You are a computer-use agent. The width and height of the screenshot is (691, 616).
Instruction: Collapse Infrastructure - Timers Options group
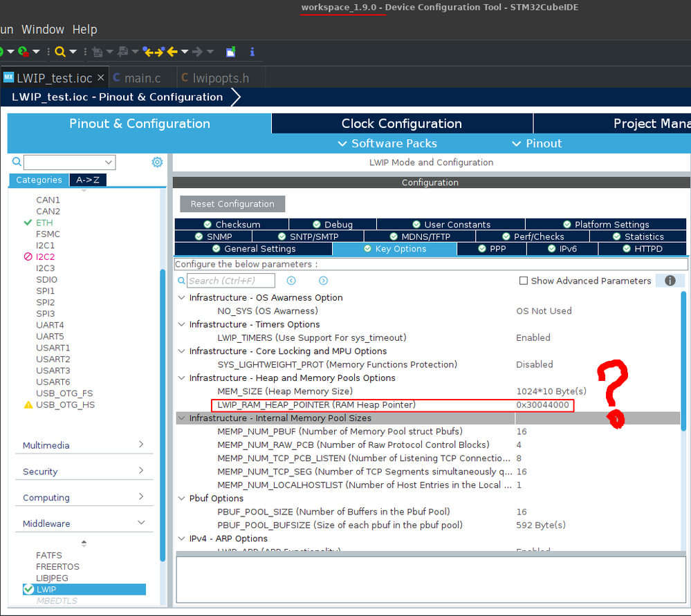[x=181, y=324]
